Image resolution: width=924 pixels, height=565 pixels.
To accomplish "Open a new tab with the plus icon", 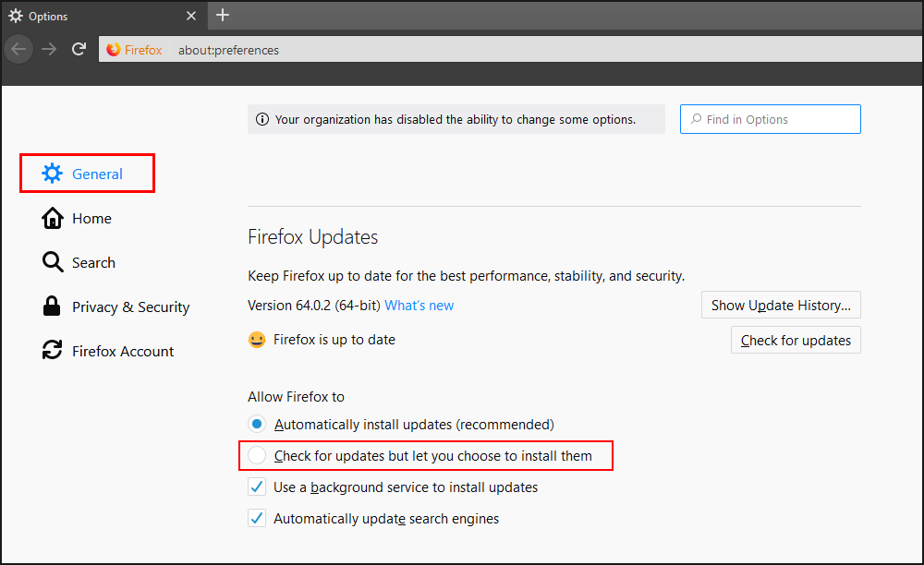I will [x=222, y=16].
